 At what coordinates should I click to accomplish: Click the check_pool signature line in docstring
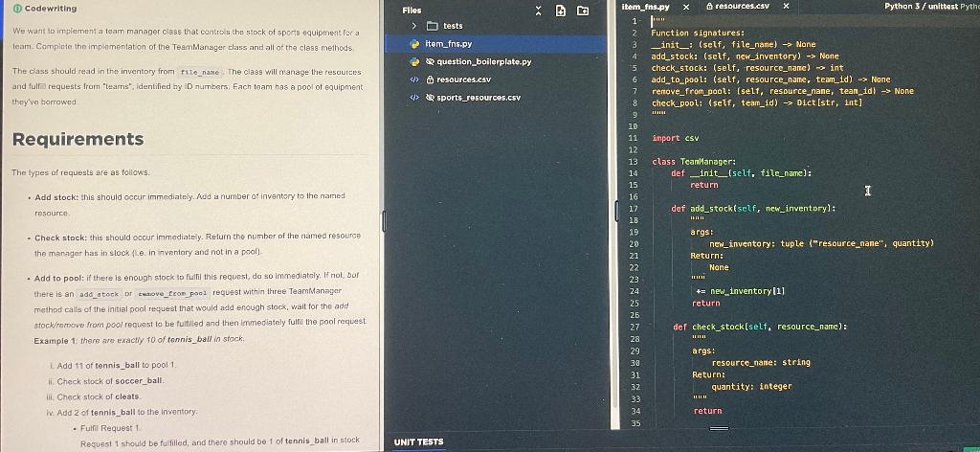click(x=757, y=103)
